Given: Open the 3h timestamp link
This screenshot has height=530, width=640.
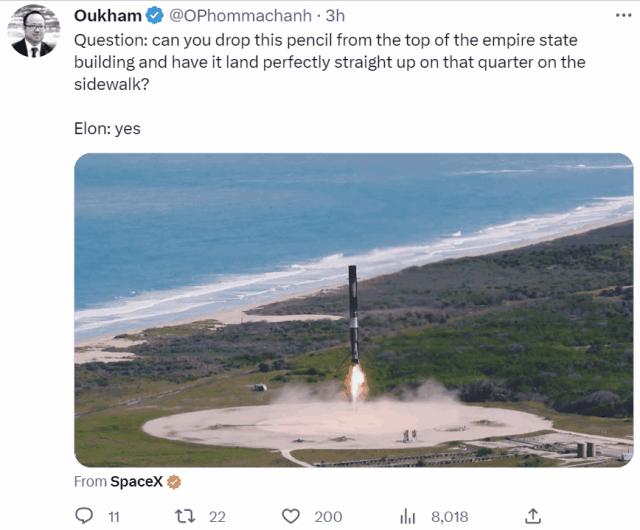Looking at the screenshot, I should tap(335, 16).
